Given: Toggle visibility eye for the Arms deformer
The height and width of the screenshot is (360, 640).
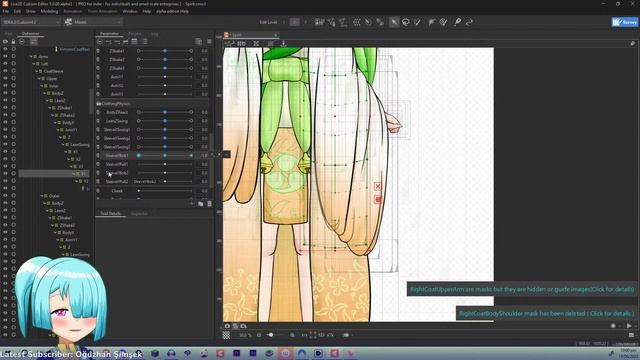Looking at the screenshot, I should click(x=5, y=56).
